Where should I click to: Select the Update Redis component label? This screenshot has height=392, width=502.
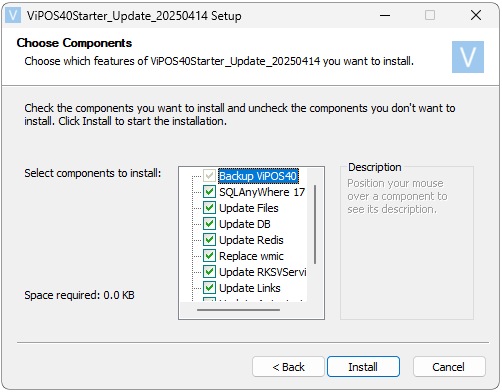coord(251,240)
